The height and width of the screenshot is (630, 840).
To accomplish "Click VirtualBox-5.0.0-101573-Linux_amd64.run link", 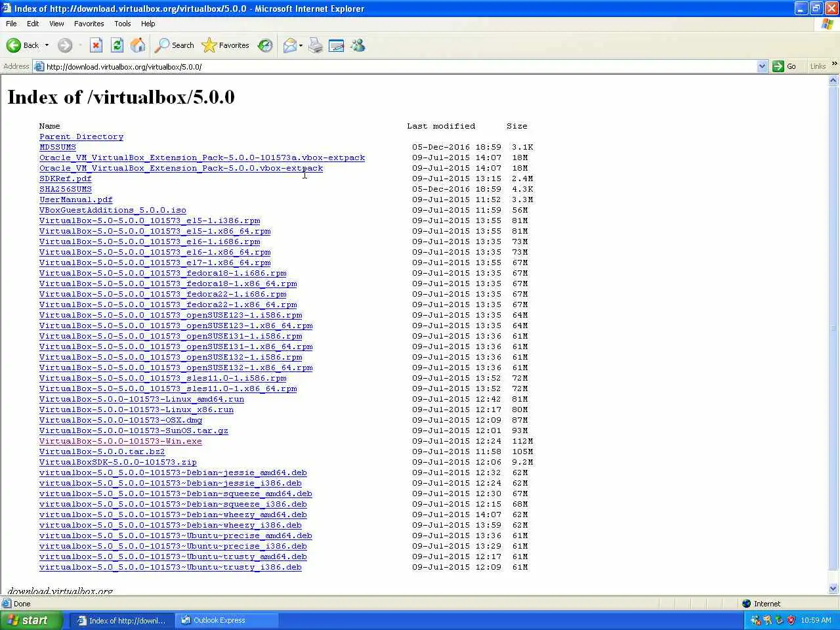I will (x=142, y=399).
